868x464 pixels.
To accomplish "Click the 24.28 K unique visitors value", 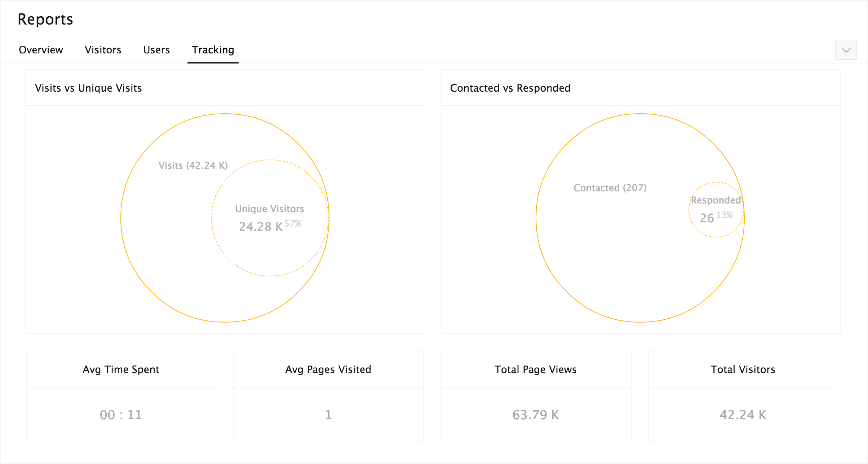I will [x=261, y=227].
